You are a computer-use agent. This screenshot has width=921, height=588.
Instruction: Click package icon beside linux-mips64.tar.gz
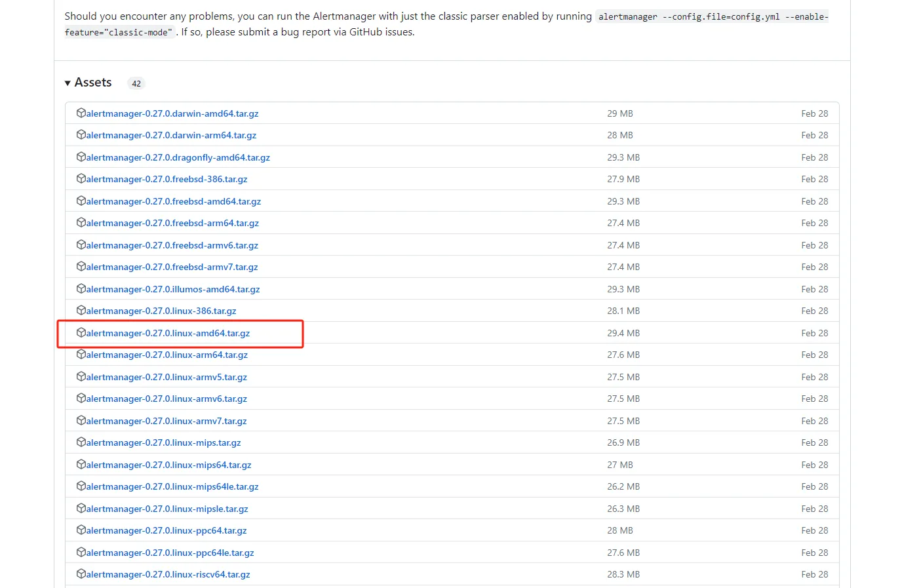coord(81,464)
